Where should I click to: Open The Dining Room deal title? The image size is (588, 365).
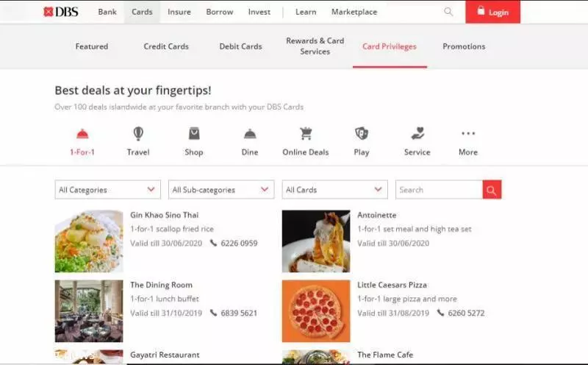click(161, 285)
